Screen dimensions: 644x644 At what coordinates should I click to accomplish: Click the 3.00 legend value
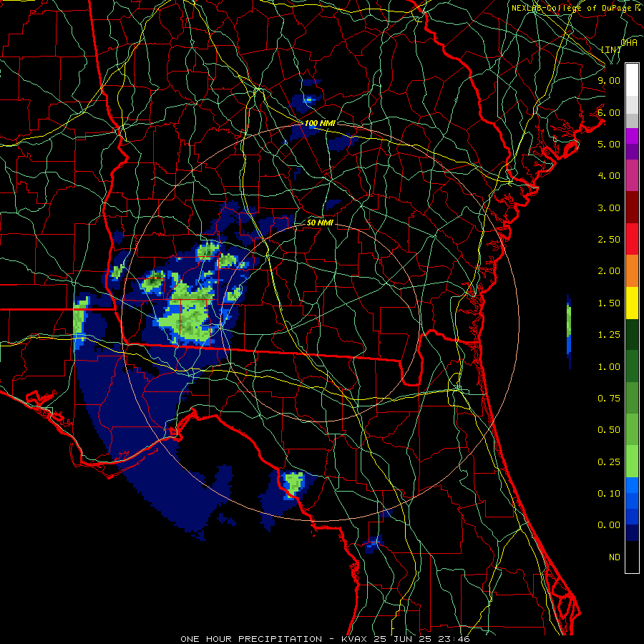tap(609, 208)
